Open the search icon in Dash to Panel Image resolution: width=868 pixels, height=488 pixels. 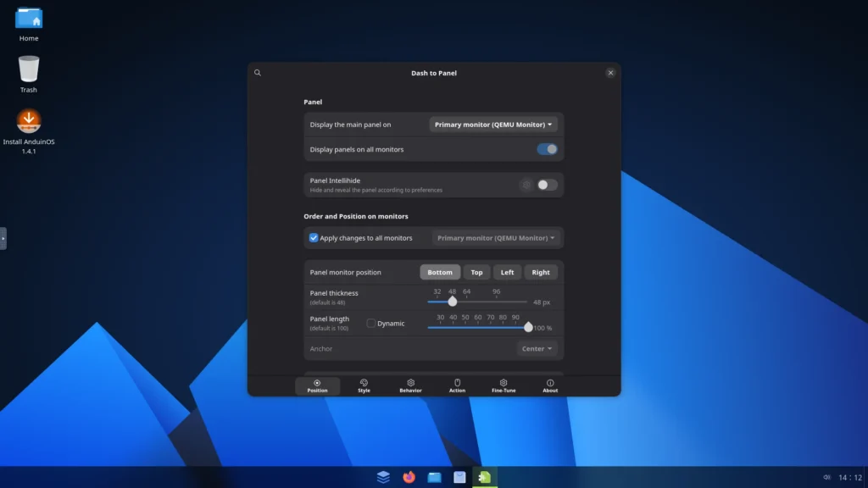pyautogui.click(x=258, y=73)
